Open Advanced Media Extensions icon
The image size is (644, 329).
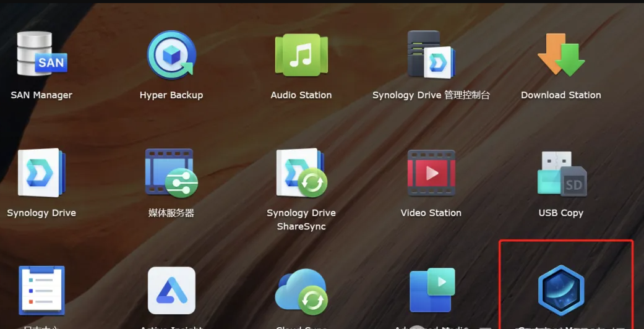pos(432,290)
